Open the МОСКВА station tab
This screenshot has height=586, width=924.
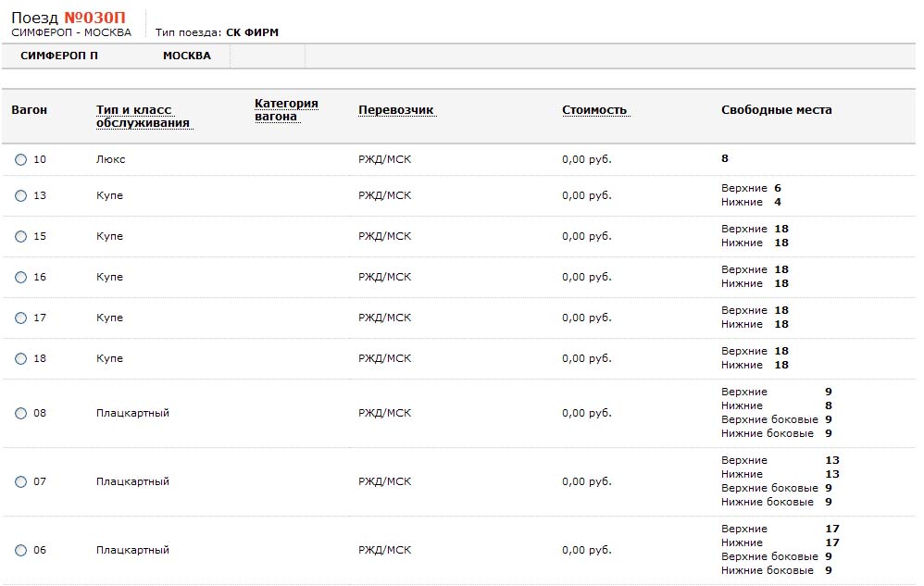[x=187, y=56]
